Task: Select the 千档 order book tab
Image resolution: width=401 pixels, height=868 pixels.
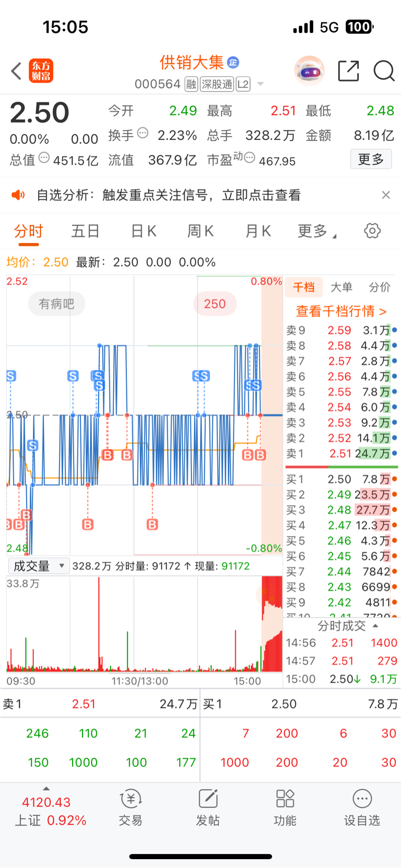Action: pos(303,287)
